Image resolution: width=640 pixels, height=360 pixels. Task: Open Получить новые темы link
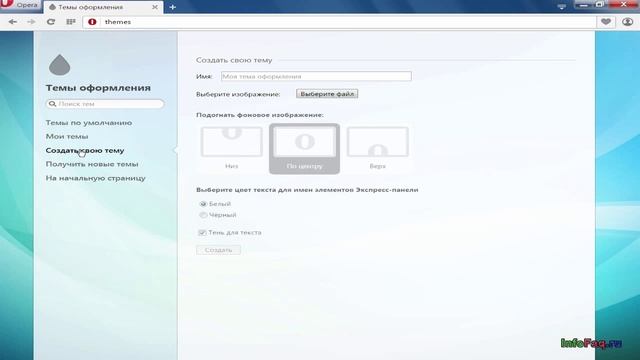(92, 164)
